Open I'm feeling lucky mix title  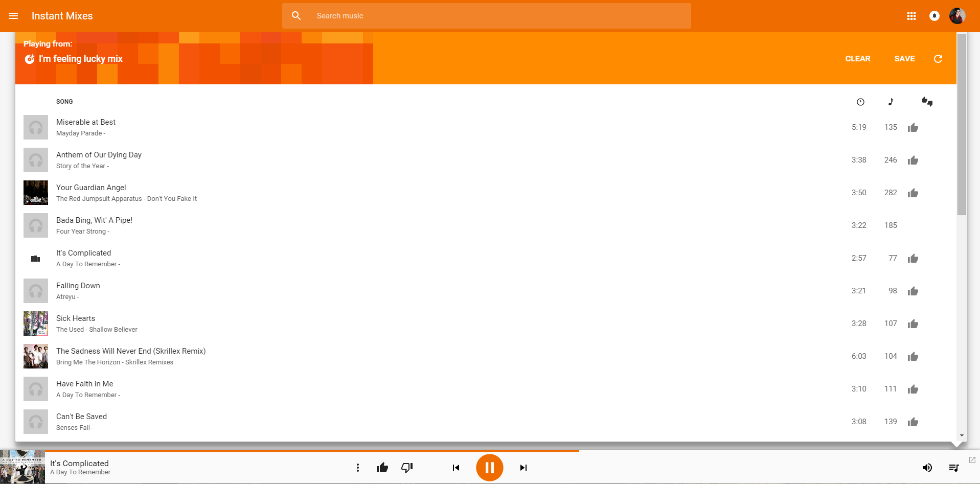(x=81, y=59)
